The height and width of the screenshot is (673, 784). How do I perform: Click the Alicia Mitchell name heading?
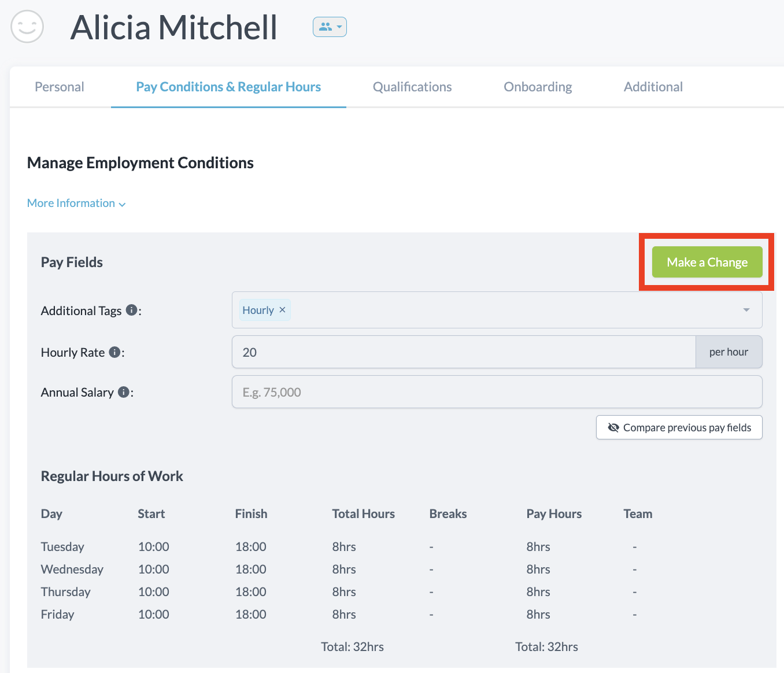point(173,27)
